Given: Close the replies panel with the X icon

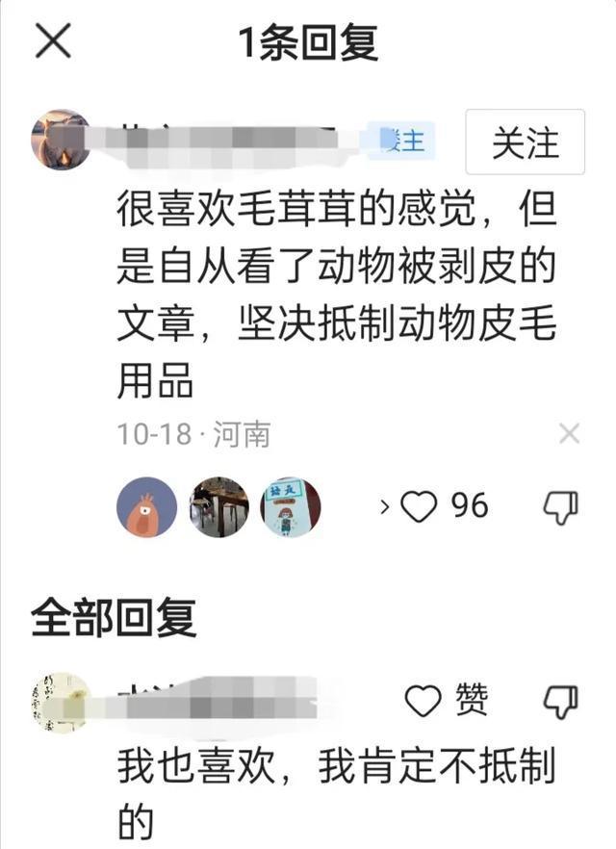Looking at the screenshot, I should click(x=53, y=40).
